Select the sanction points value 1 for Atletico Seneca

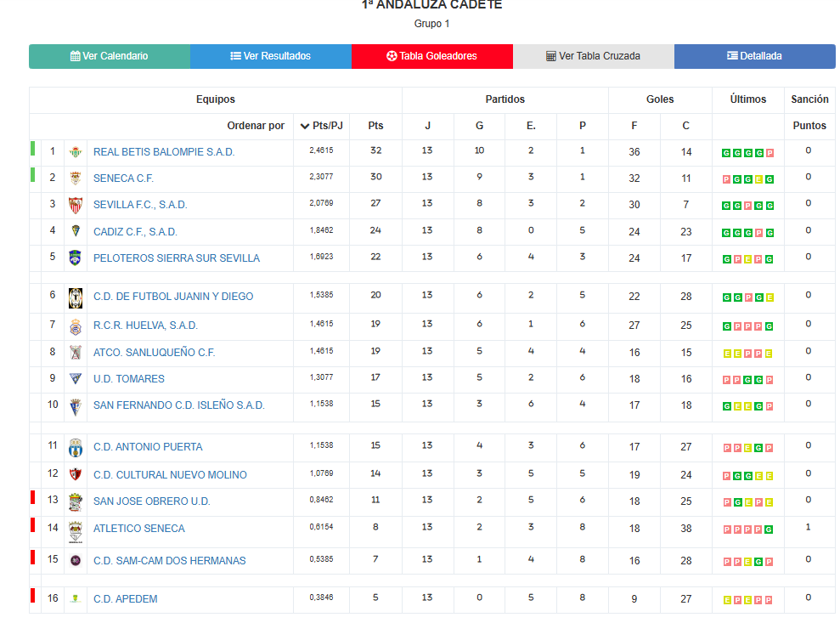(809, 528)
